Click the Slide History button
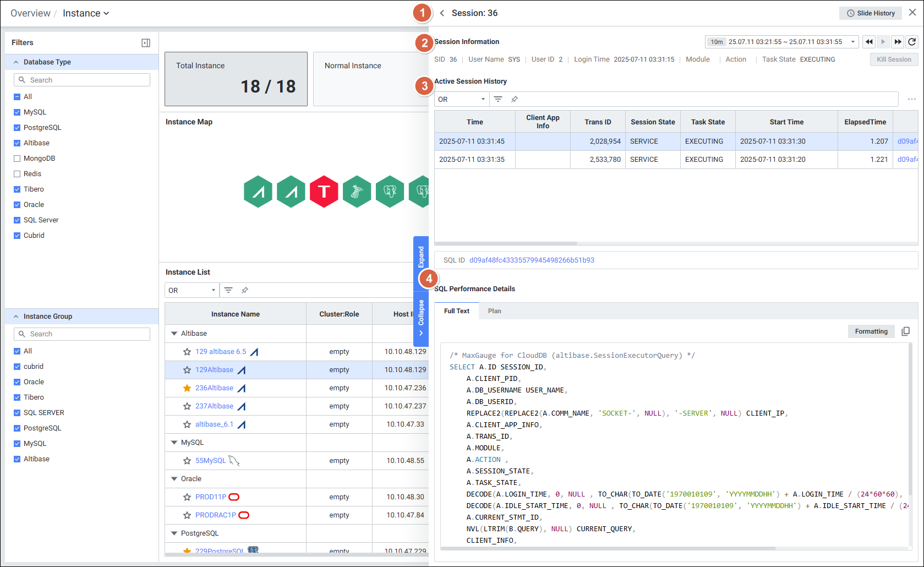 click(870, 13)
